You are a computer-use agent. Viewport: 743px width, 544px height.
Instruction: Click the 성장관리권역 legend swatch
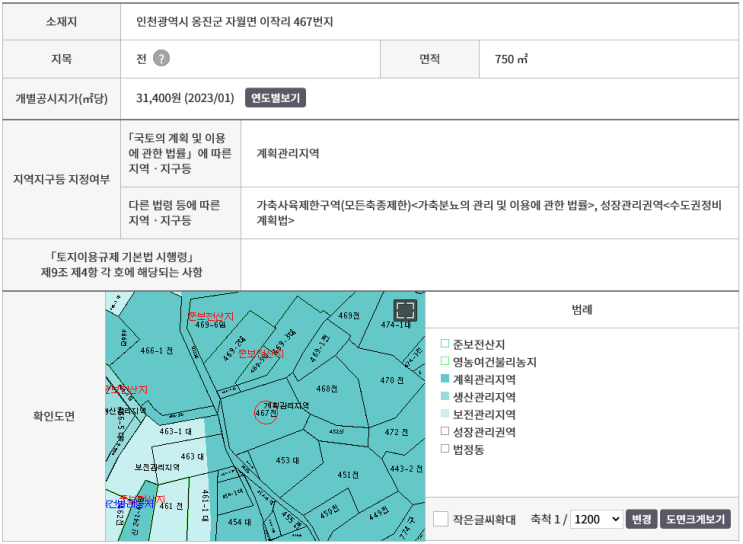click(444, 431)
